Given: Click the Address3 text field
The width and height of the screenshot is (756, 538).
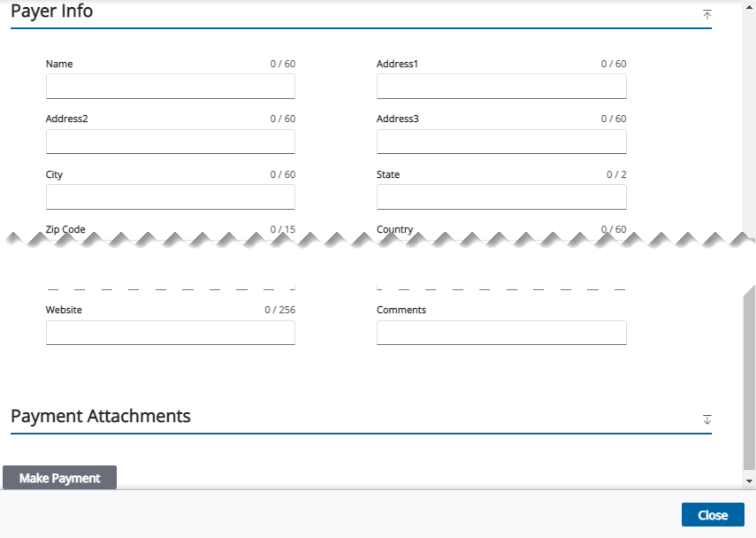Looking at the screenshot, I should pyautogui.click(x=501, y=142).
